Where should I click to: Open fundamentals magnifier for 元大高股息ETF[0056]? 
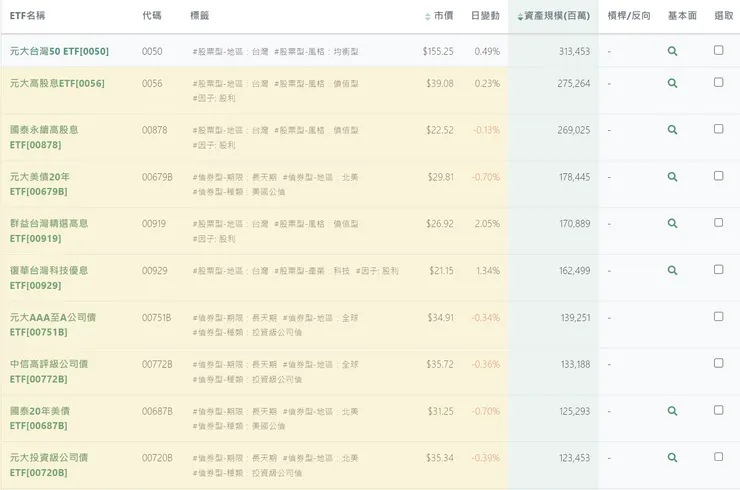tap(672, 83)
